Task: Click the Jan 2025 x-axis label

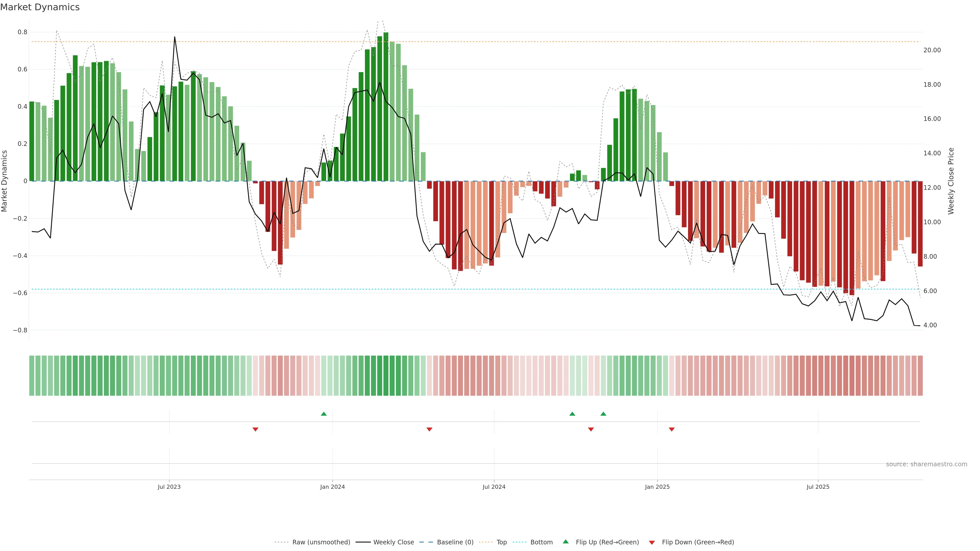Action: [x=657, y=487]
